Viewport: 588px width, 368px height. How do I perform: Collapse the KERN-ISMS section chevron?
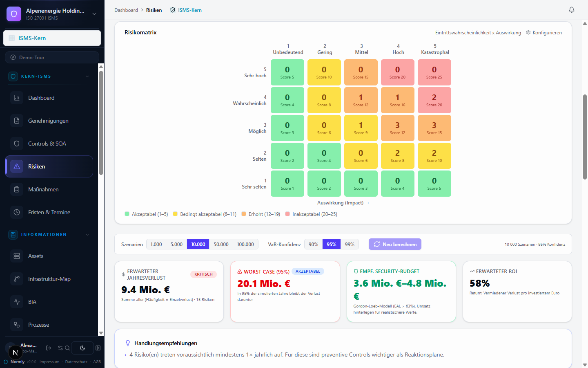click(x=87, y=76)
